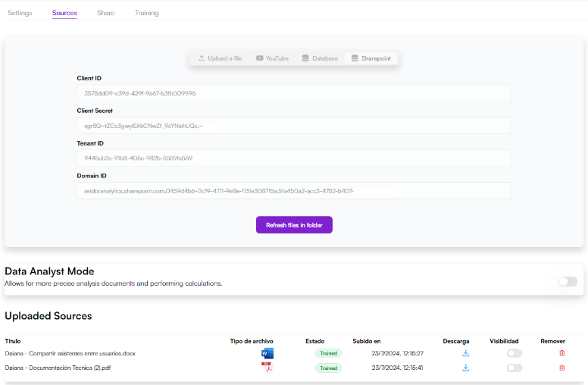Image resolution: width=588 pixels, height=385 pixels.
Task: Focus the Client Secret field
Action: pyautogui.click(x=293, y=126)
